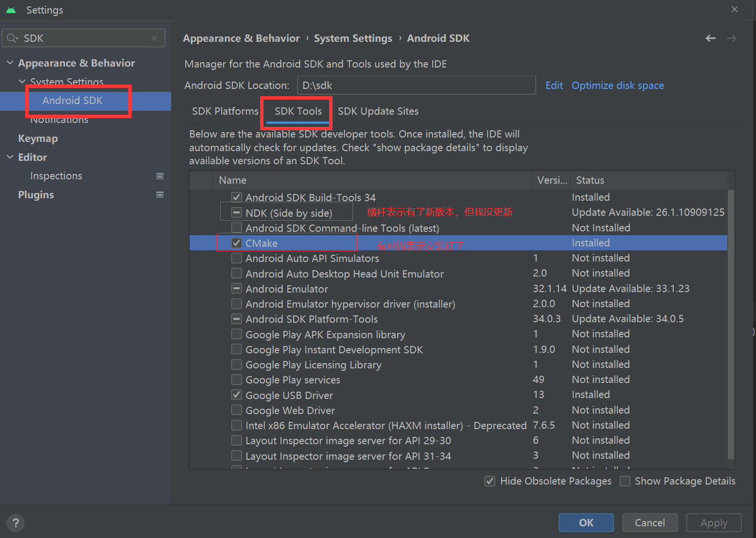Viewport: 756px width, 538px height.
Task: Click the Android Studio logo in title bar
Action: click(11, 10)
